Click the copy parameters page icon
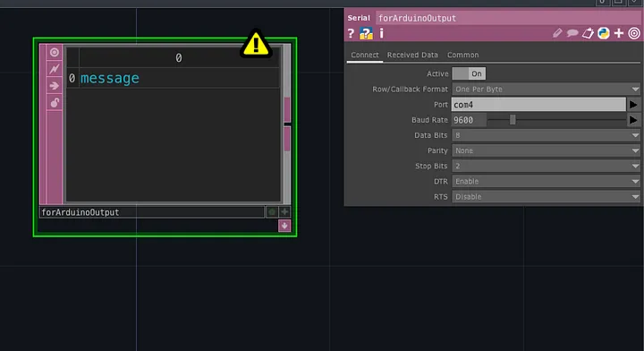This screenshot has height=351, width=644. pyautogui.click(x=588, y=33)
